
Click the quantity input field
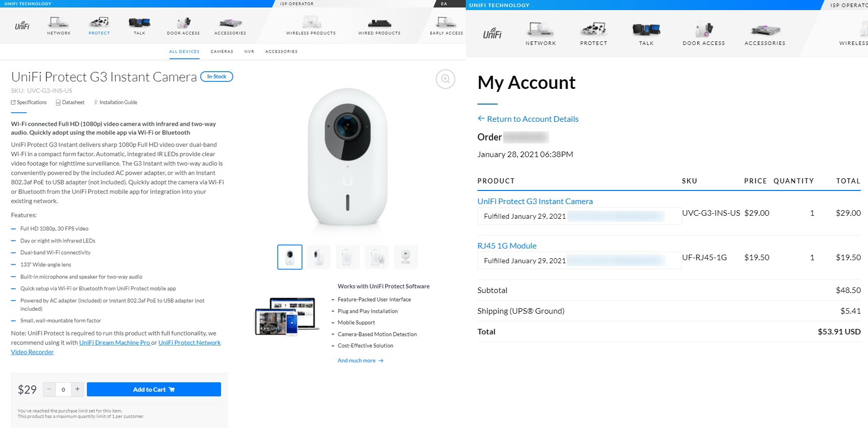[x=63, y=390]
